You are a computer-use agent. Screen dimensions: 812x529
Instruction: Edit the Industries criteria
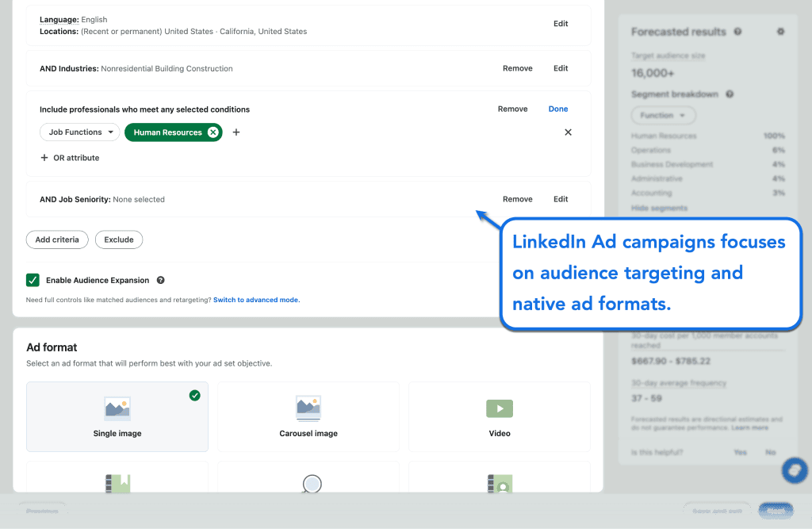click(x=561, y=68)
